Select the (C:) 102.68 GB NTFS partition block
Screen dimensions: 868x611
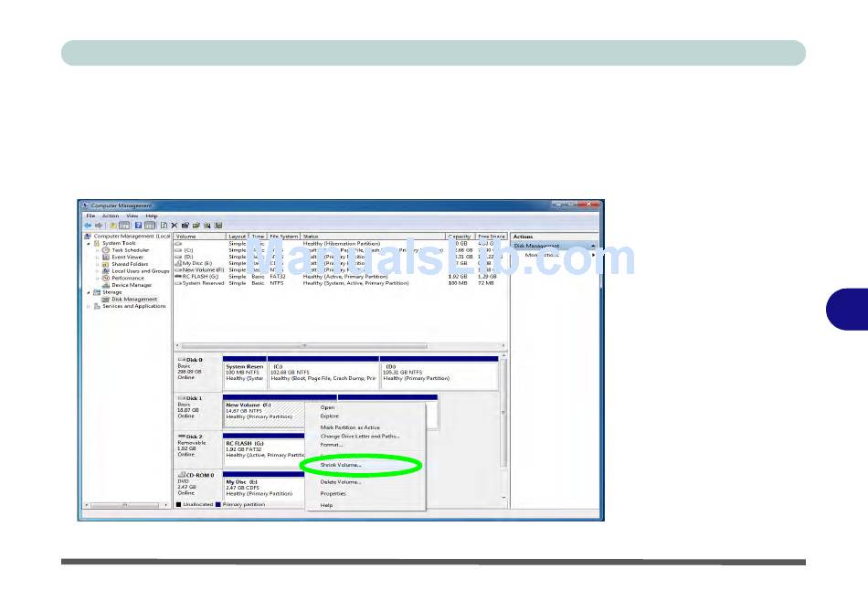tap(323, 374)
